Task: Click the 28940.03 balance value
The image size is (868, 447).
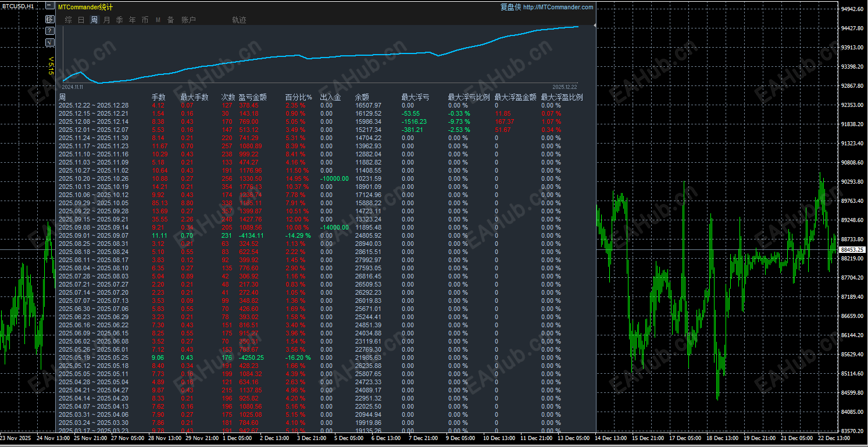Action: pyautogui.click(x=368, y=244)
